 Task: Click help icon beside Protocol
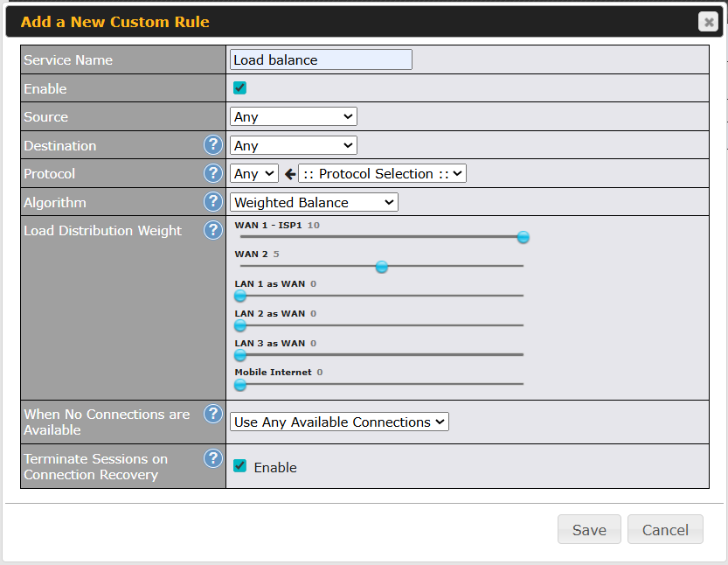[212, 173]
